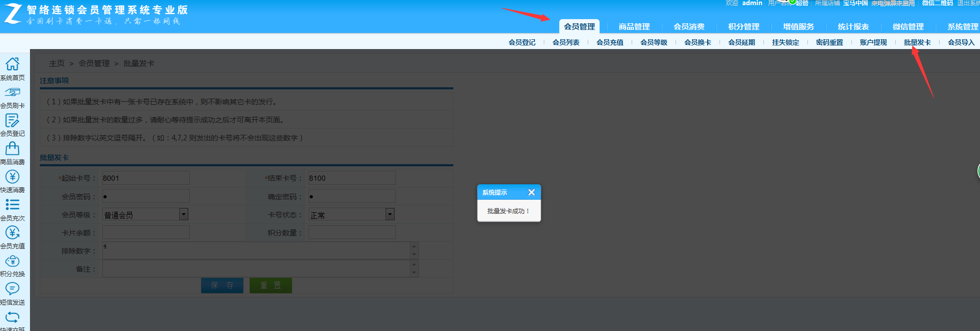980x331 pixels.
Task: Click the 重置 button
Action: [x=270, y=286]
